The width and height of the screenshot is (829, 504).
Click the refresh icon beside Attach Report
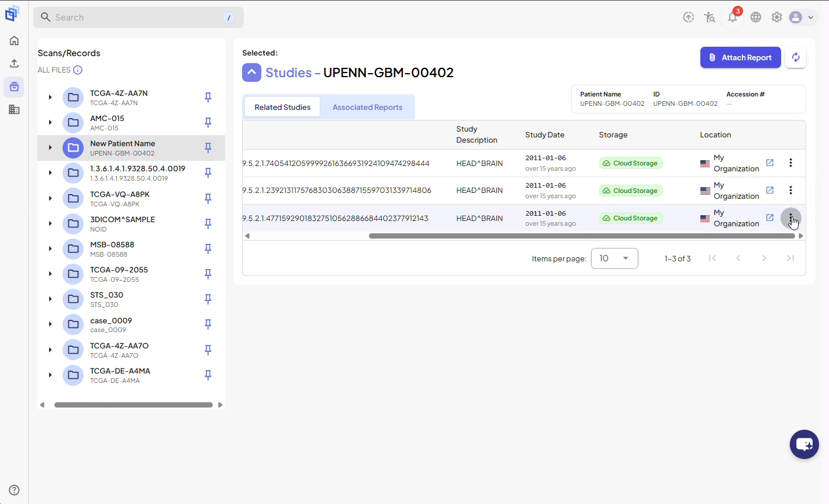tap(796, 57)
